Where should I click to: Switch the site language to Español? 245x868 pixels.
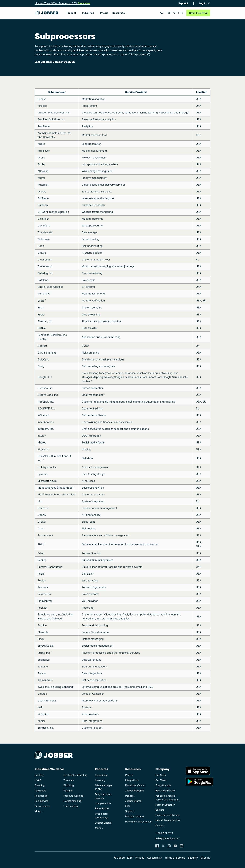pos(183,3)
